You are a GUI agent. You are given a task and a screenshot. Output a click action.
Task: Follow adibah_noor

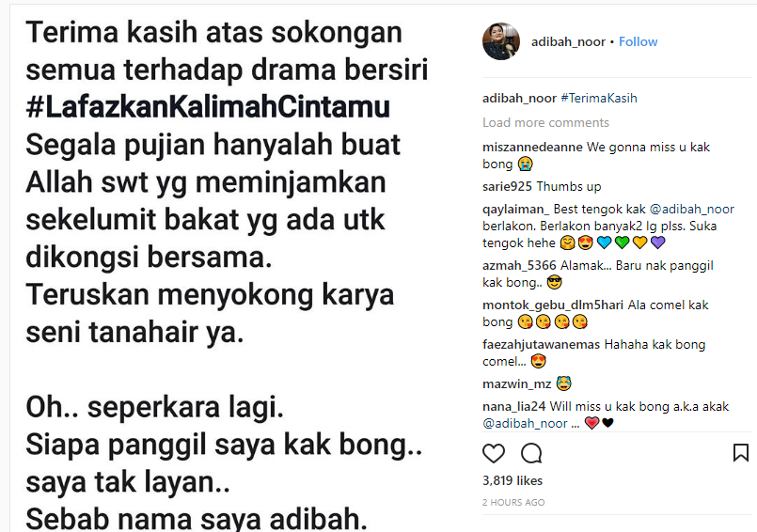(638, 42)
